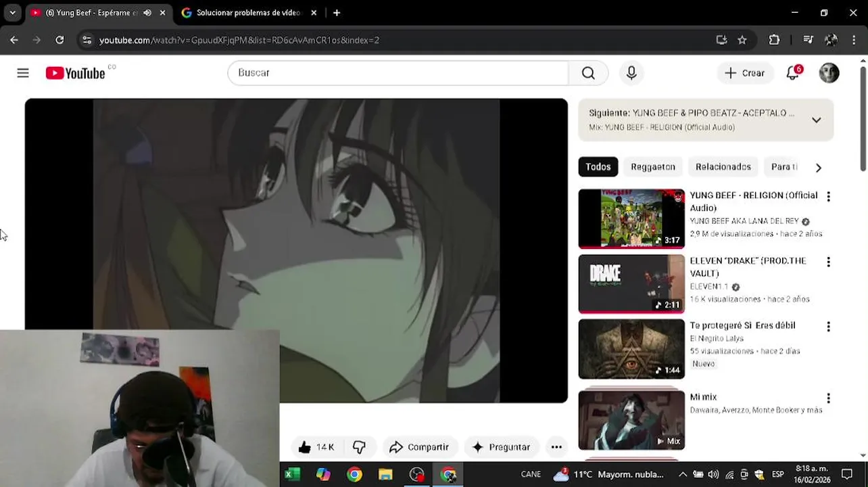This screenshot has width=868, height=487.
Task: Open File Explorer from the taskbar
Action: tap(385, 475)
